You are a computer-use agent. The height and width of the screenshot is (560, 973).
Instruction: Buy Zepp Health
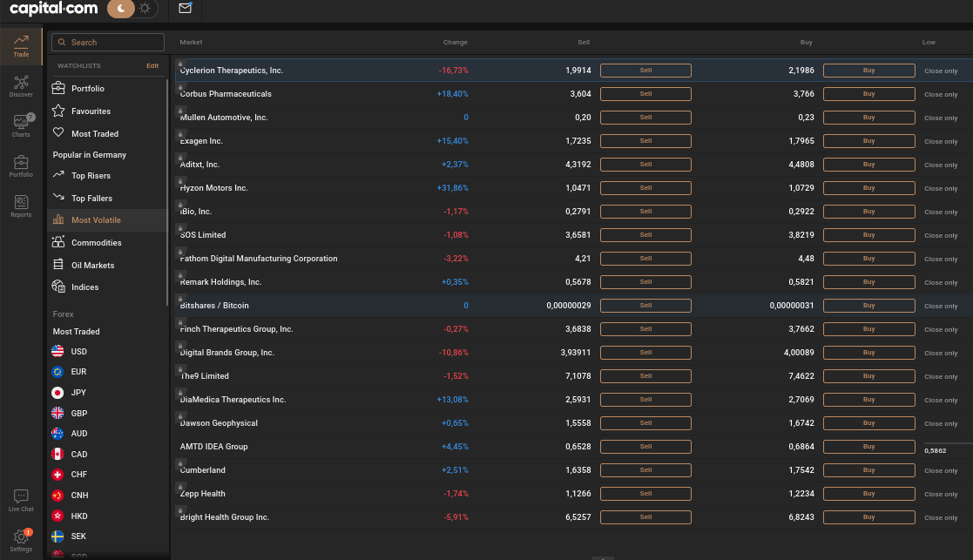(868, 495)
